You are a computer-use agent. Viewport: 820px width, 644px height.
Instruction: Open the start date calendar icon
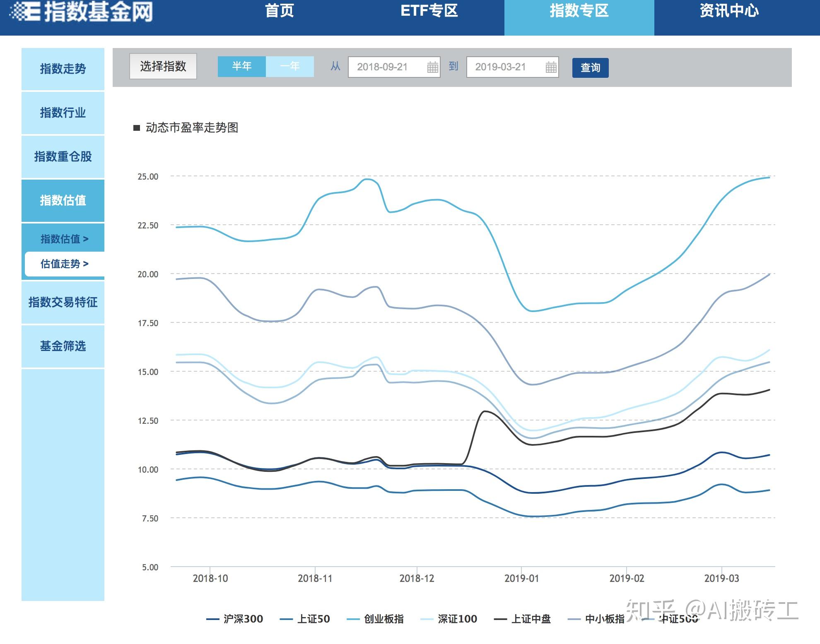point(432,67)
